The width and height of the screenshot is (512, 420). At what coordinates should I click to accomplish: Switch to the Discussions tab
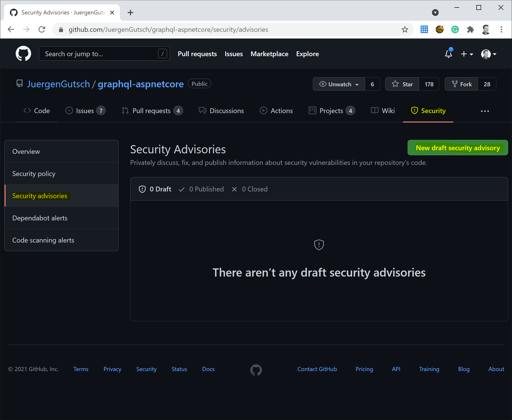(x=221, y=111)
